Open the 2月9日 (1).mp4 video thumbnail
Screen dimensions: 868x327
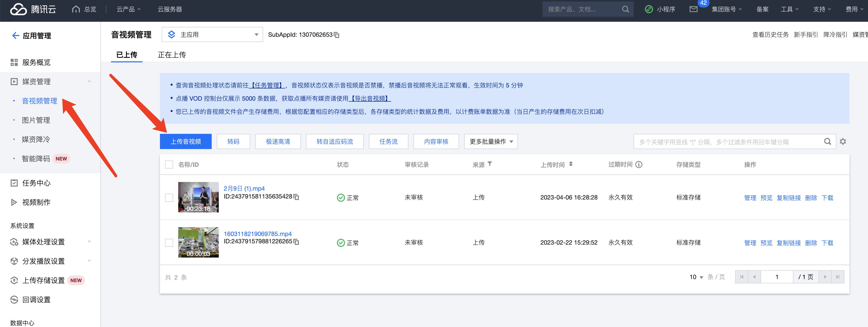coord(198,197)
